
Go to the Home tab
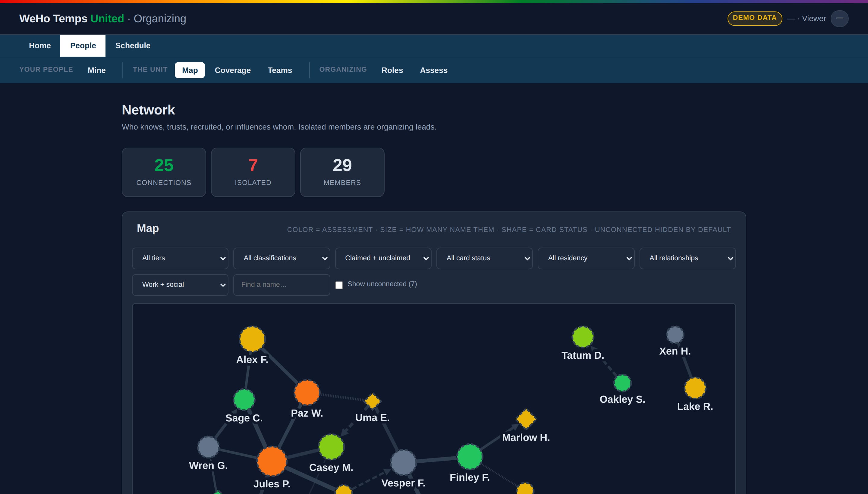pyautogui.click(x=40, y=45)
